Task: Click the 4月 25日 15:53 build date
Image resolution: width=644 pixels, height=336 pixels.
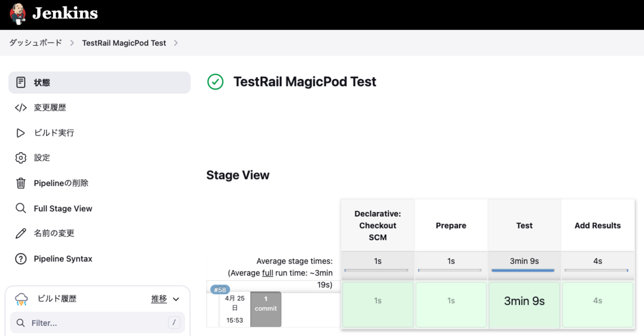Action: pyautogui.click(x=234, y=309)
